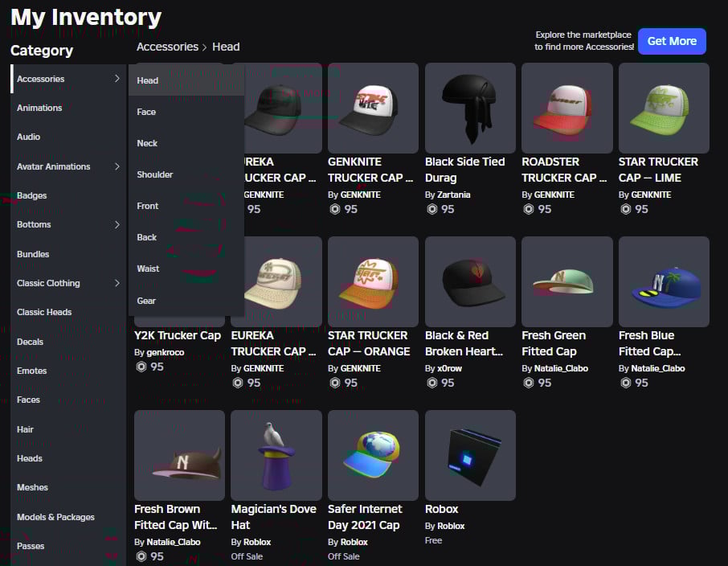Screen dimensions: 728x566
Task: Open the beige EUREKA TRUCKER CAP thumbnail
Action: point(283,281)
